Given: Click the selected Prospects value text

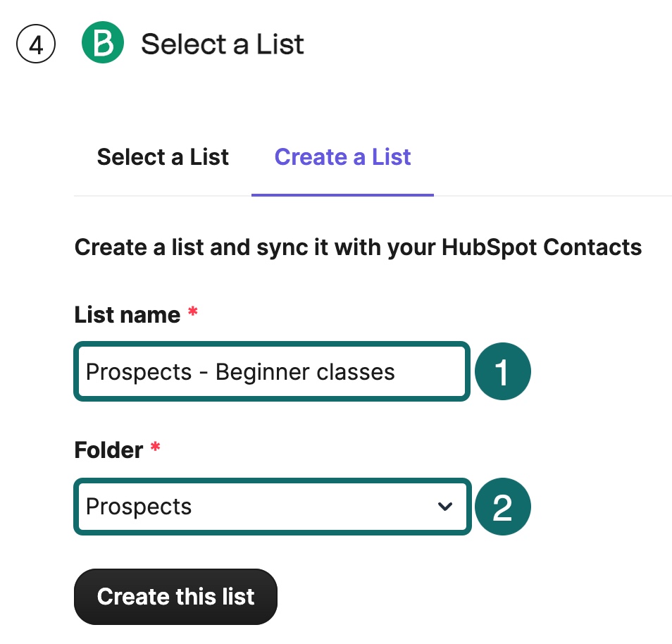Looking at the screenshot, I should pyautogui.click(x=139, y=507).
